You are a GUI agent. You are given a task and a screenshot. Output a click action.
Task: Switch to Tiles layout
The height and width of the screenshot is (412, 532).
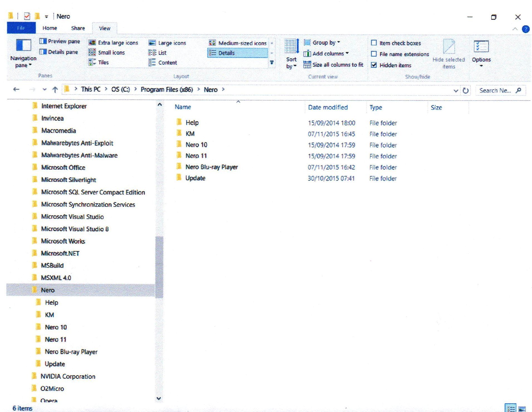[98, 62]
